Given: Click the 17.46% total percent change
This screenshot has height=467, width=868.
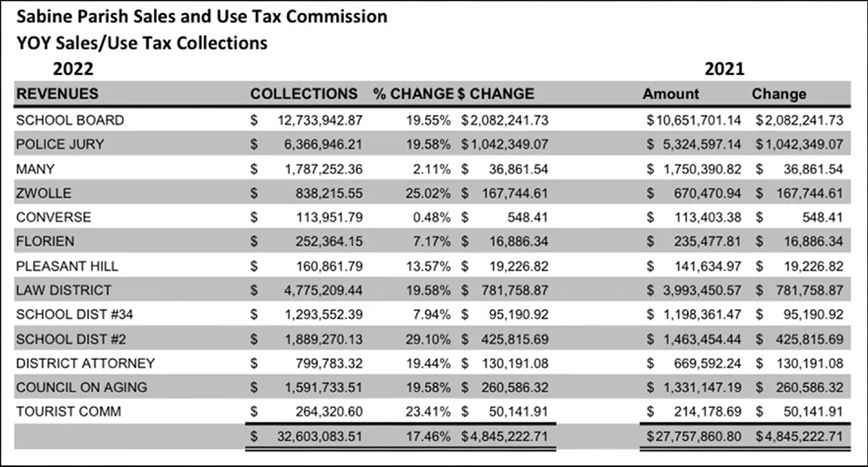Looking at the screenshot, I should click(x=428, y=436).
